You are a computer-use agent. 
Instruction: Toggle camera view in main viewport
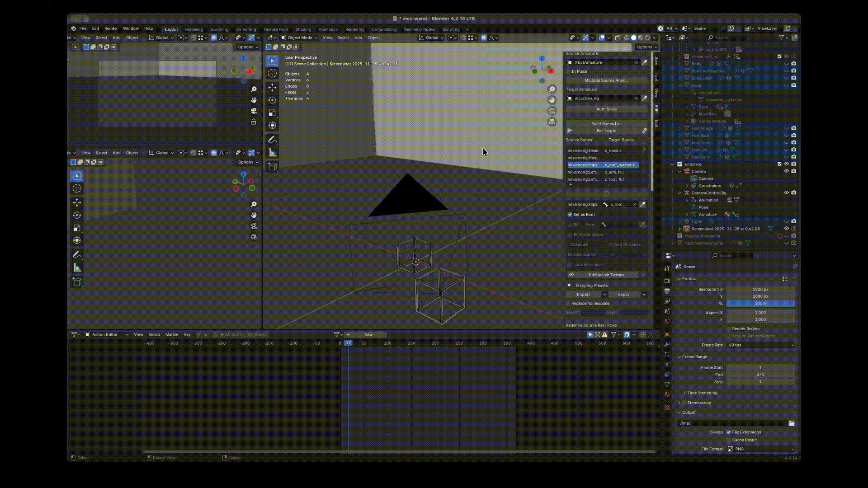(552, 111)
